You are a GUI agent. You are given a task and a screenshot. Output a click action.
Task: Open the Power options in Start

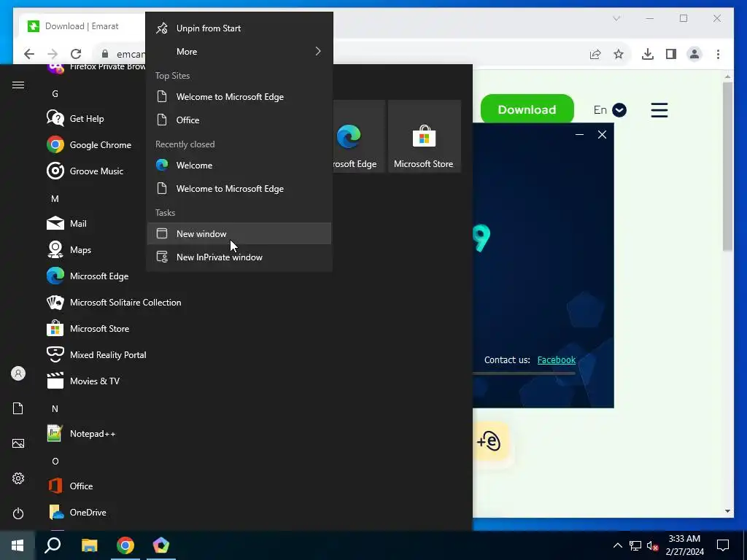[x=18, y=513]
